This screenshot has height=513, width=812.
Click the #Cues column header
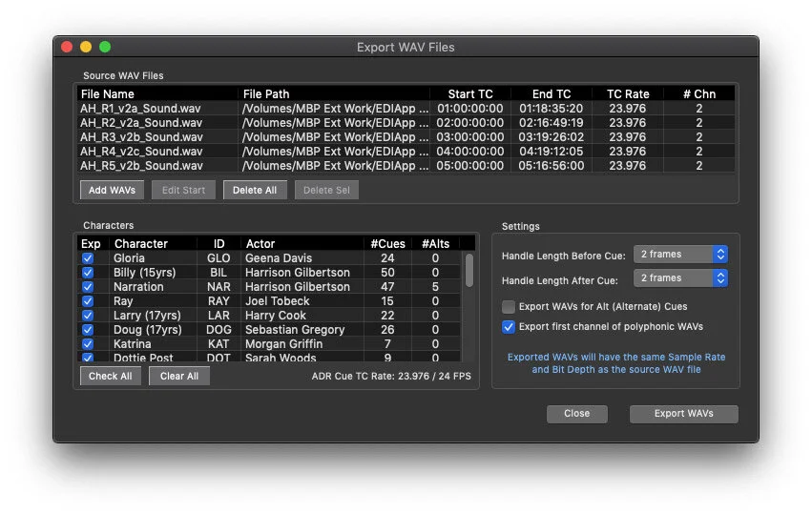(x=388, y=244)
